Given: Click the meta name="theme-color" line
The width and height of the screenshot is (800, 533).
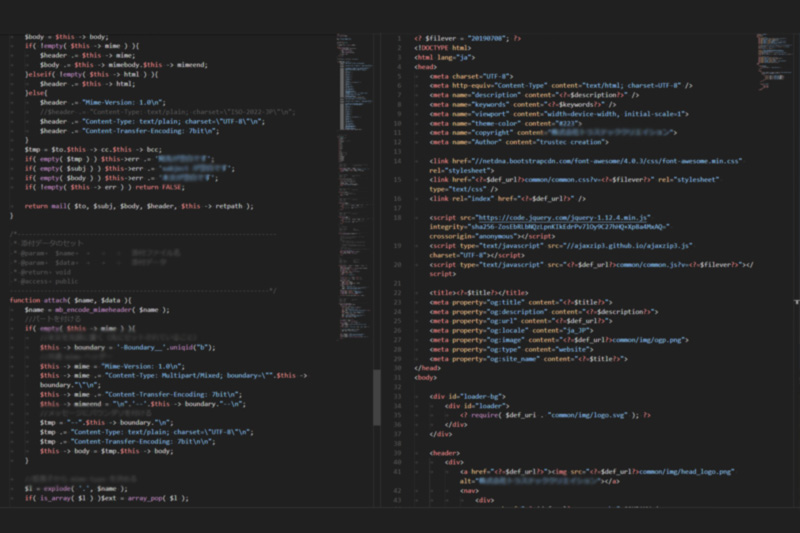Looking at the screenshot, I should coord(505,123).
